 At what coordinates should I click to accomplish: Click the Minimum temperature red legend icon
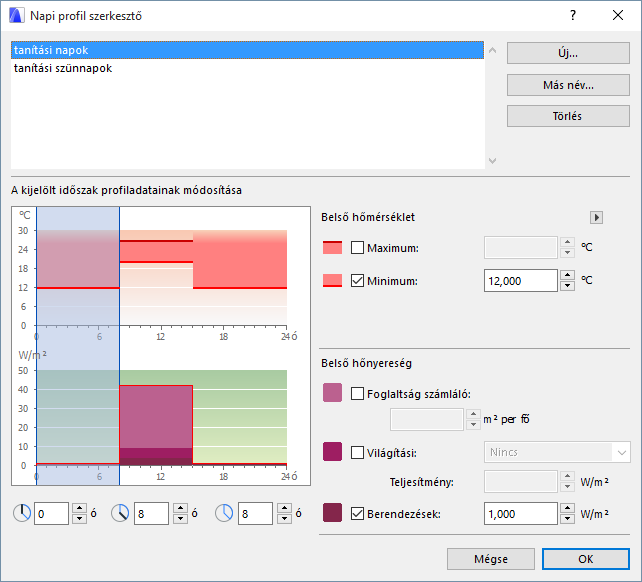(332, 281)
